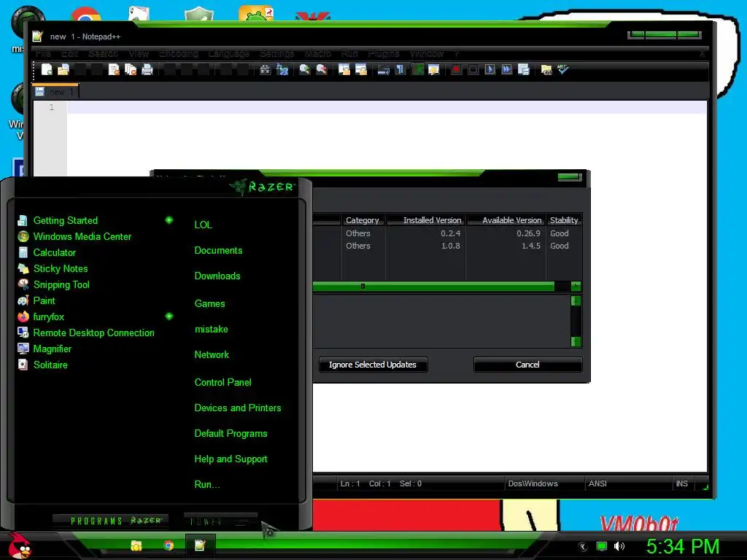Open the Search menu in Notepad++
Screen dimensions: 747x560
point(103,53)
